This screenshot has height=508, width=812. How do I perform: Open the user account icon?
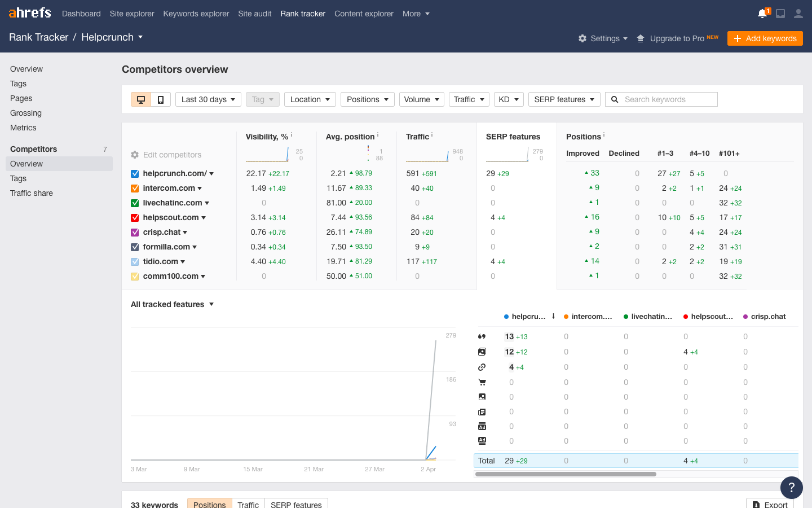(798, 14)
